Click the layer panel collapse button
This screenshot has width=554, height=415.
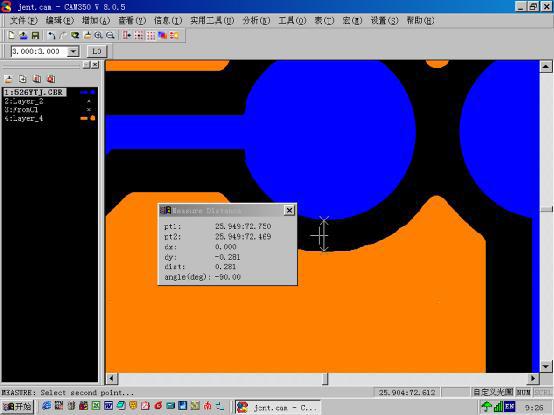coord(87,65)
